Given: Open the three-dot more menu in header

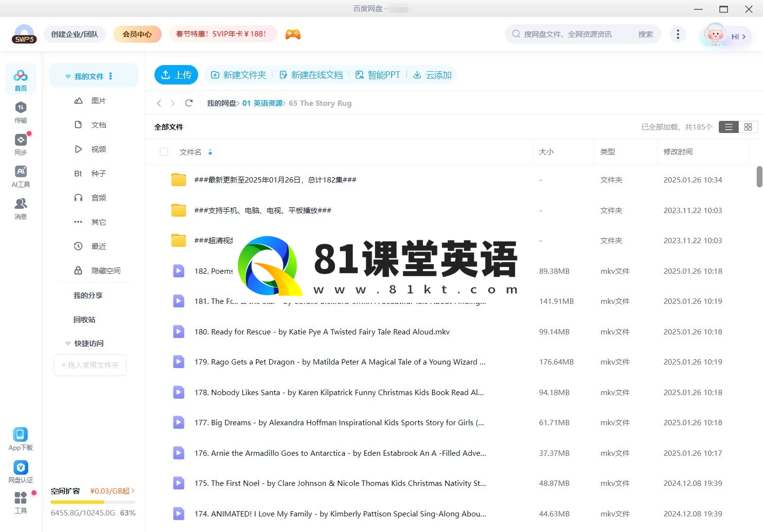Looking at the screenshot, I should click(678, 34).
